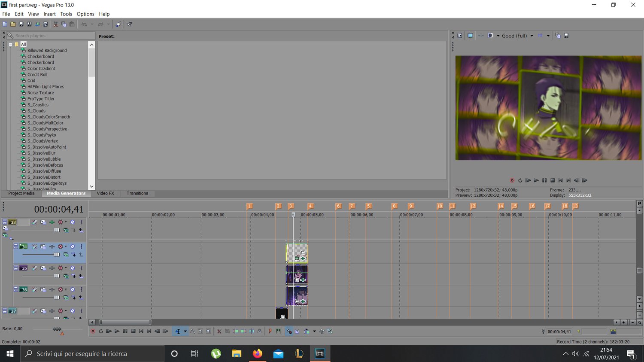
Task: Copy the selection using the toolbar icon
Action: (x=64, y=24)
